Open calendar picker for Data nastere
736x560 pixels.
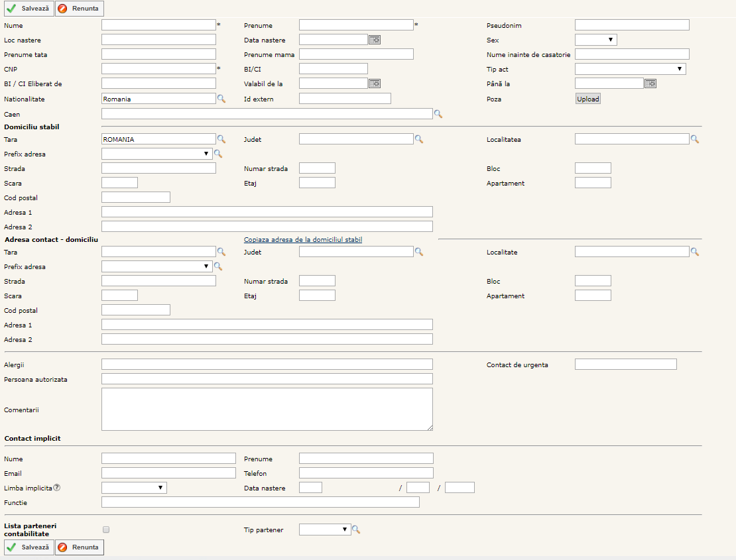click(375, 40)
